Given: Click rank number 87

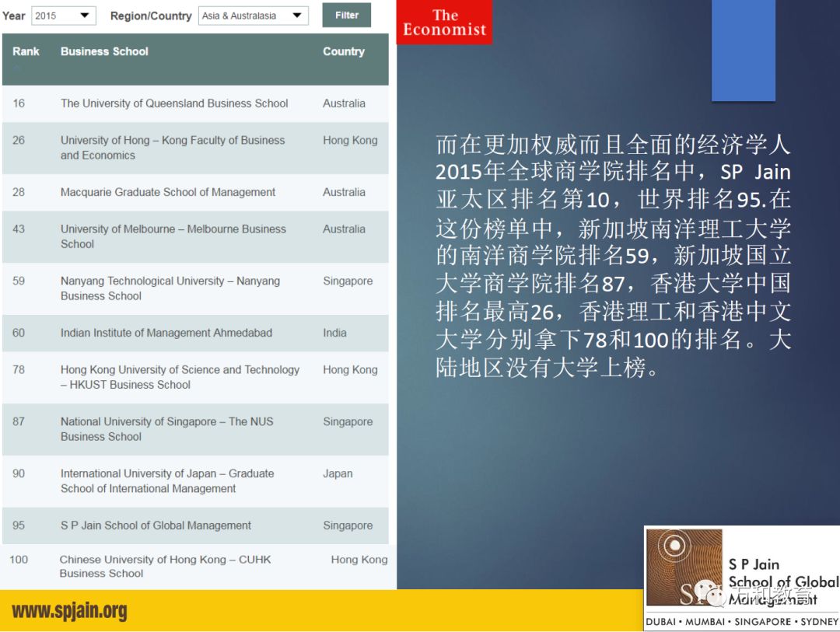Looking at the screenshot, I should click(x=19, y=421).
